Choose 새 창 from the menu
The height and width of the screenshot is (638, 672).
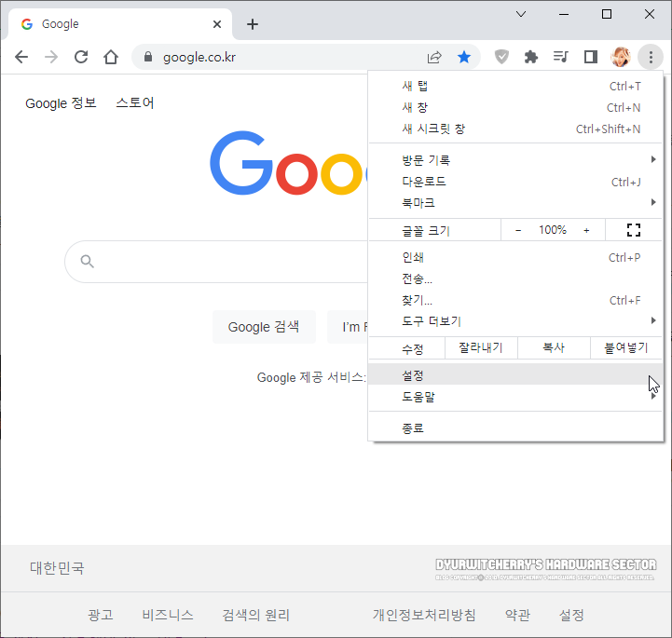515,107
